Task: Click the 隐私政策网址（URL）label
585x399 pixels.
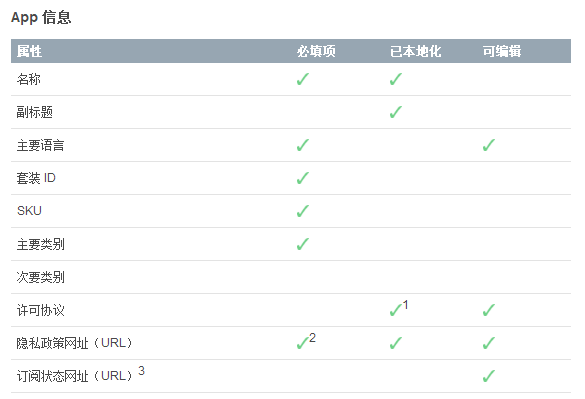Action: click(x=74, y=343)
